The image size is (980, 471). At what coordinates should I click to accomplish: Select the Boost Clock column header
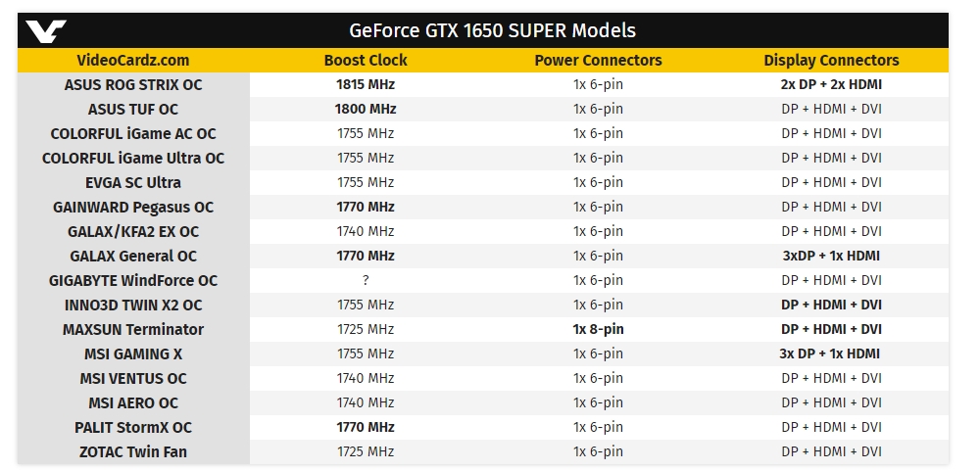pos(366,61)
